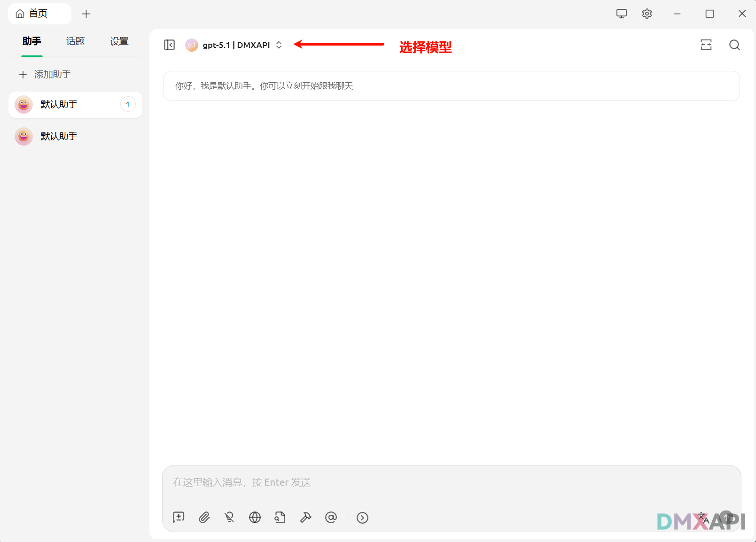This screenshot has width=756, height=542.
Task: Click the paperclip attachment icon
Action: click(204, 518)
